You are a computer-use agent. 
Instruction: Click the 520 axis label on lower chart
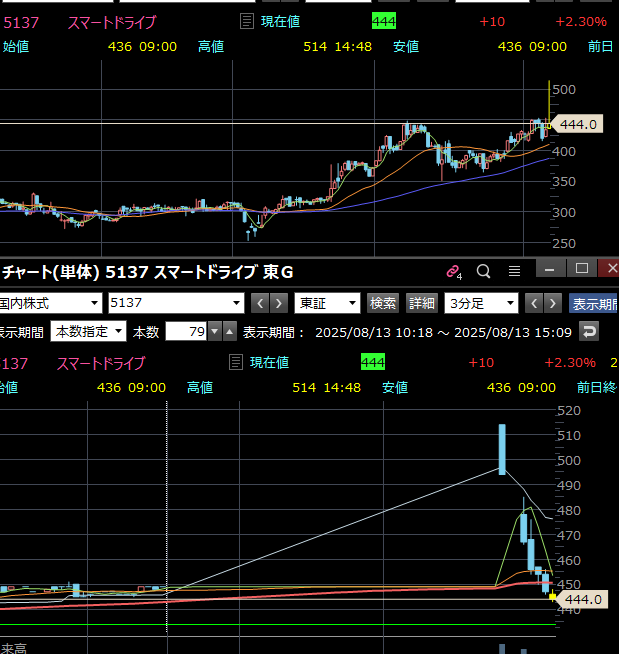[569, 410]
